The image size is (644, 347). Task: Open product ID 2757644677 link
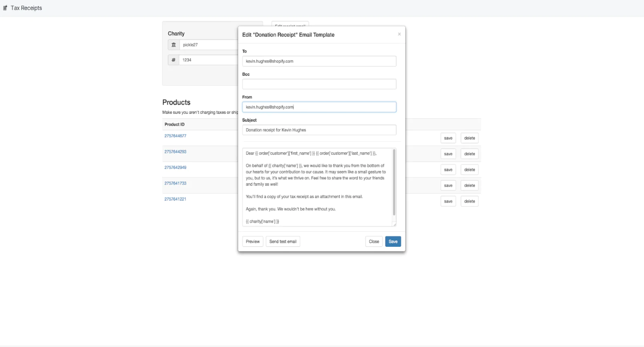coord(175,136)
